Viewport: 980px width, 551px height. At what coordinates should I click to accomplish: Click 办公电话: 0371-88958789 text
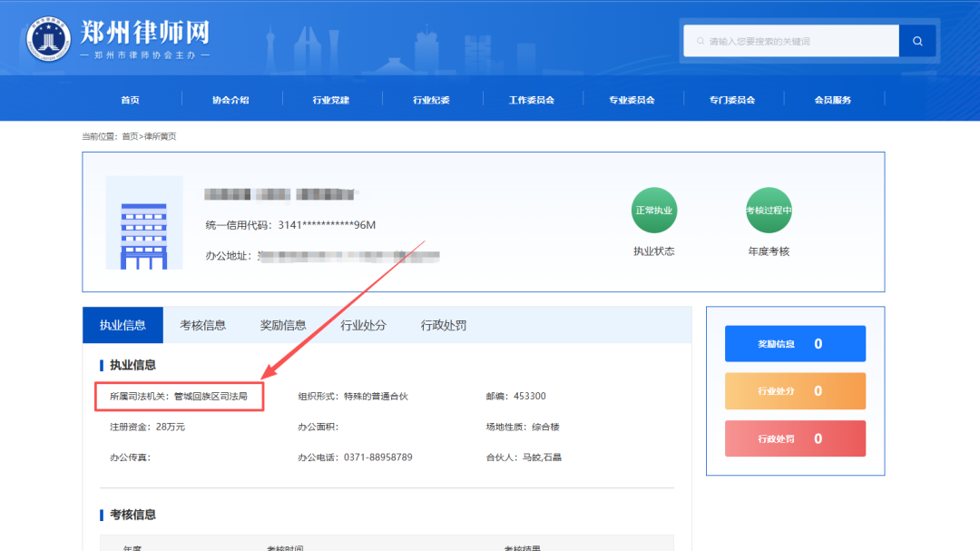(x=355, y=458)
